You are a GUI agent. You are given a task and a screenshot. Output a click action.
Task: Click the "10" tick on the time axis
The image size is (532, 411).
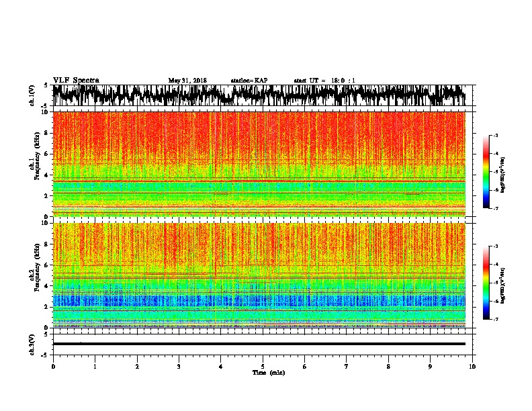point(472,367)
